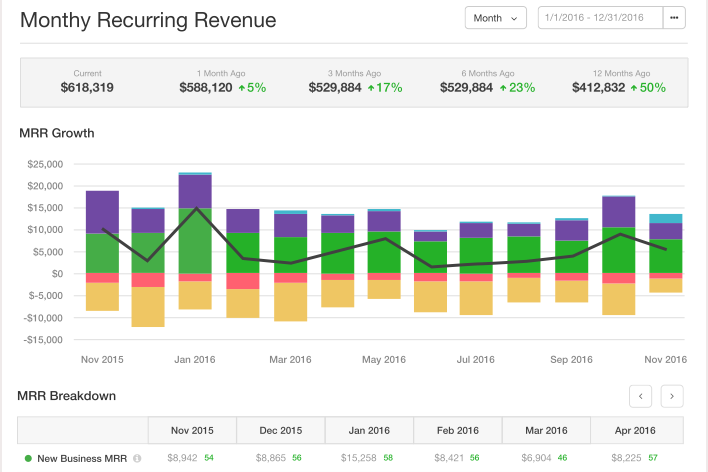Go to next months in MRR Breakdown
708x472 pixels.
tap(673, 396)
